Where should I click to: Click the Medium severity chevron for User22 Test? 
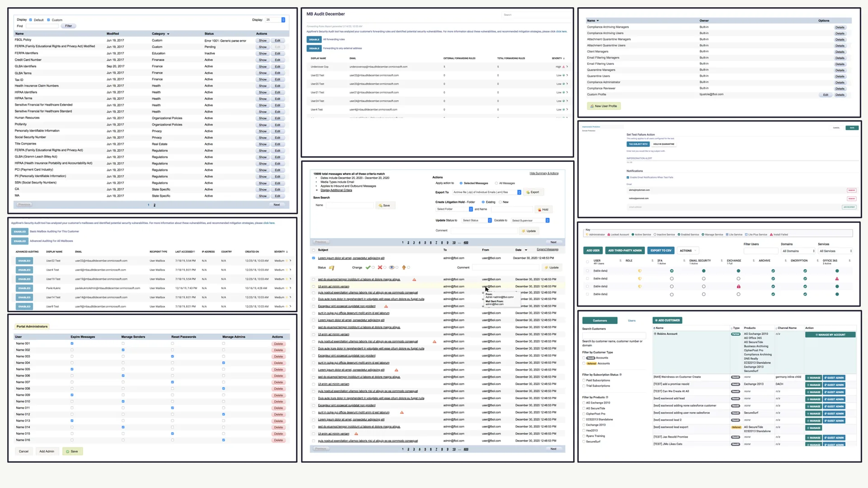click(290, 261)
